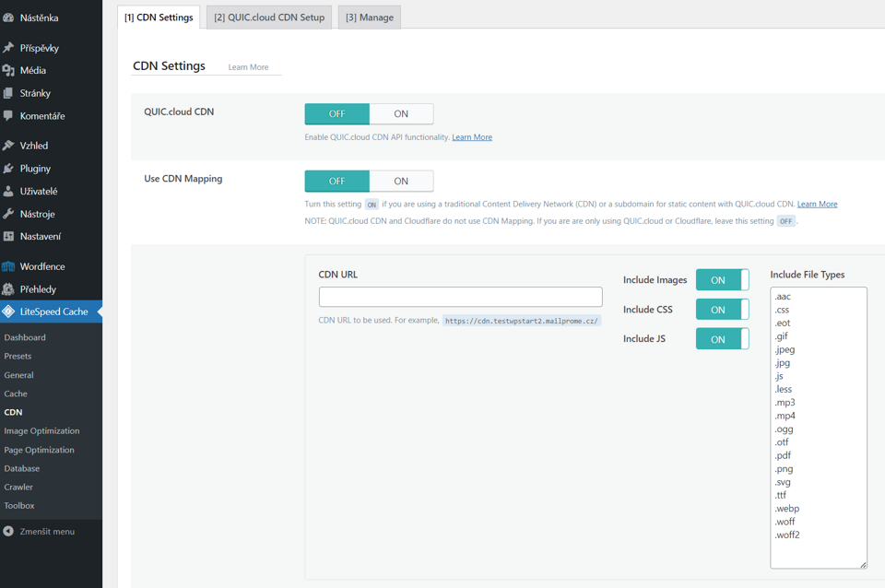Click the .jpeg entry in file types
This screenshot has width=885, height=588.
(785, 349)
